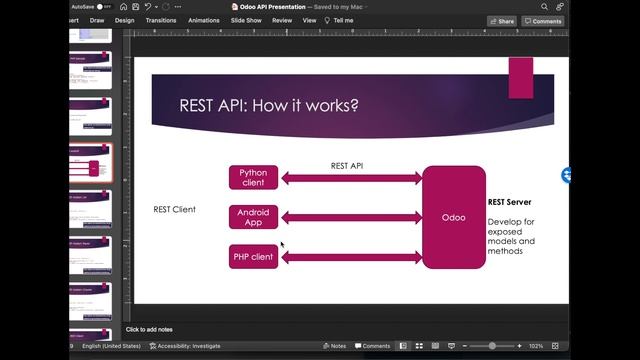Select the slide thumbnail below the highlighted one

(x=91, y=209)
